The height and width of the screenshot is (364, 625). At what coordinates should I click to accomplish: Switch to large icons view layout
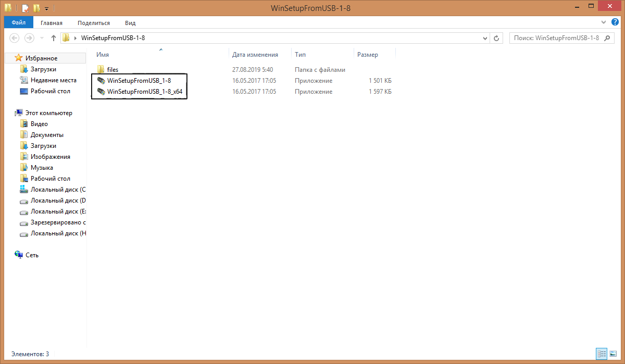coord(612,354)
